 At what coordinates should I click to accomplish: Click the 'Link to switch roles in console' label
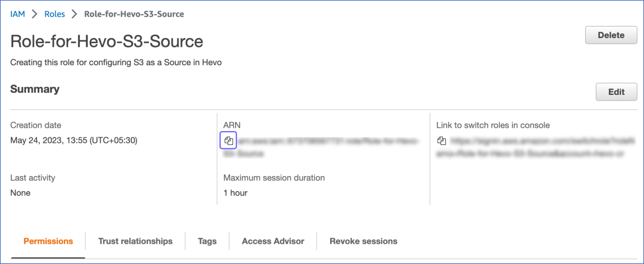click(493, 125)
